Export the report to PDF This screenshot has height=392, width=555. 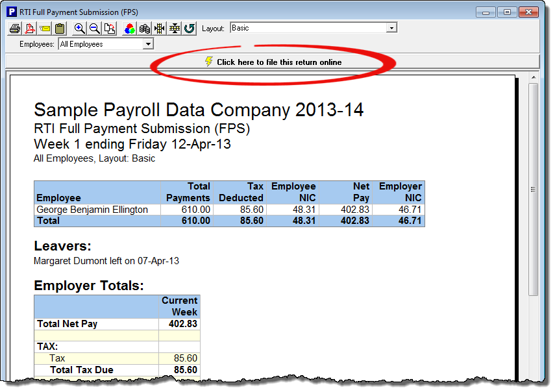(x=29, y=29)
